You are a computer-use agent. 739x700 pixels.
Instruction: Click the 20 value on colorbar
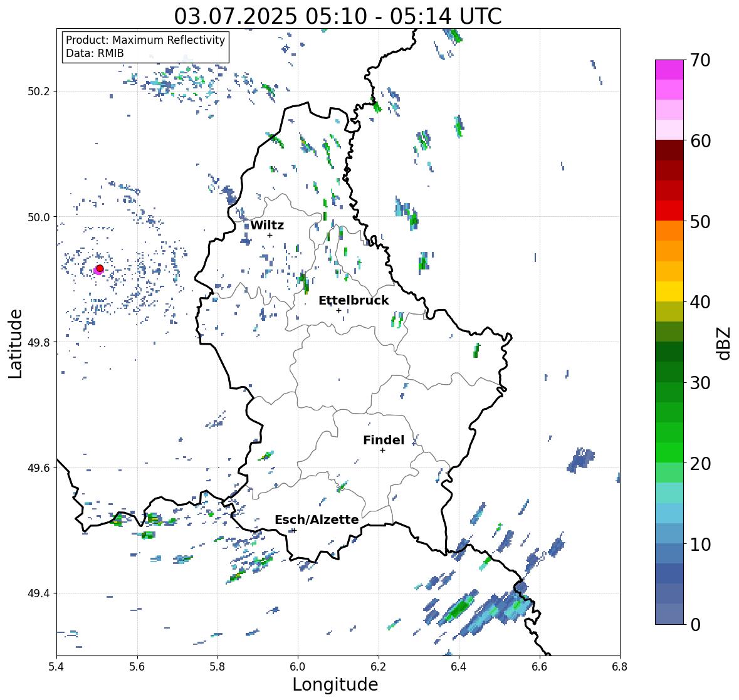coord(700,464)
